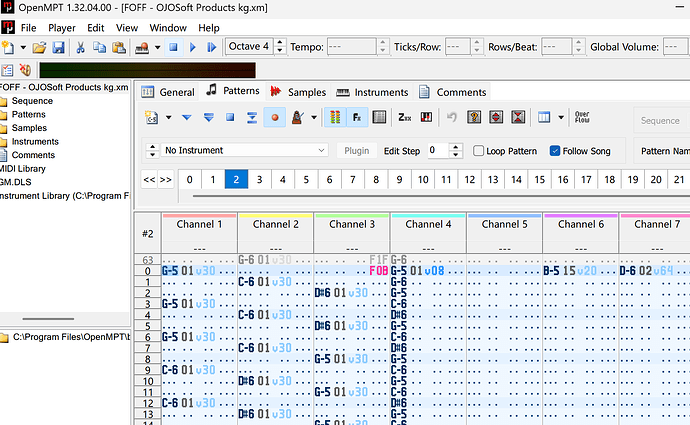Click the Plugin button
Screen dimensions: 690x425
[356, 151]
